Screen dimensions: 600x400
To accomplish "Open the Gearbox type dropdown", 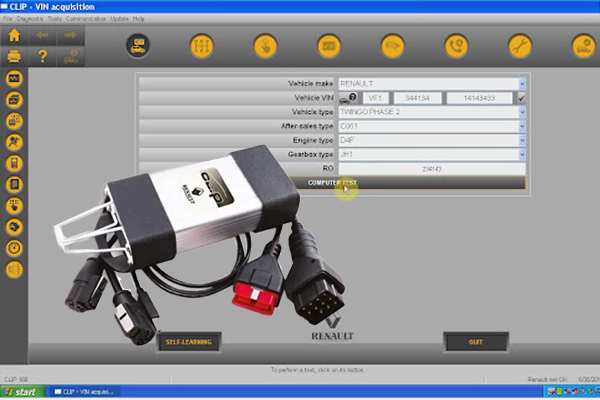I will click(x=521, y=155).
